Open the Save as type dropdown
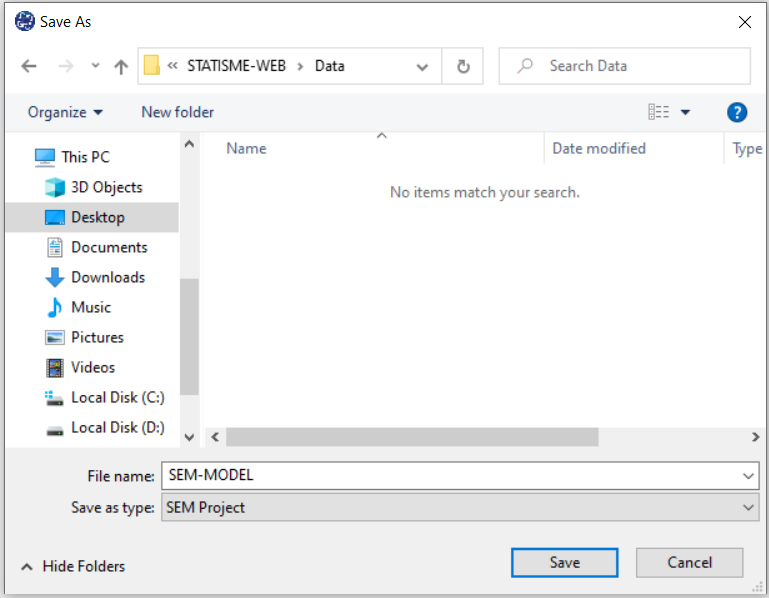 click(x=749, y=507)
